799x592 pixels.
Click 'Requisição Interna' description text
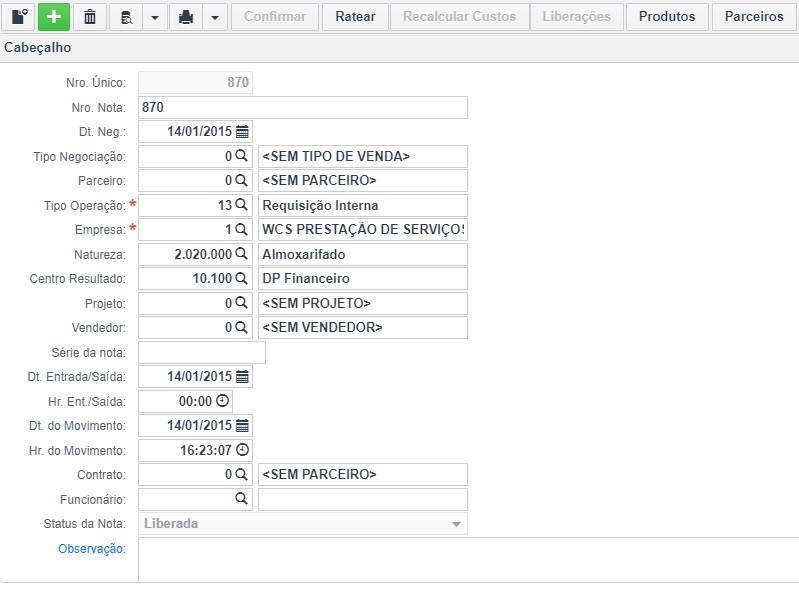[x=320, y=205]
